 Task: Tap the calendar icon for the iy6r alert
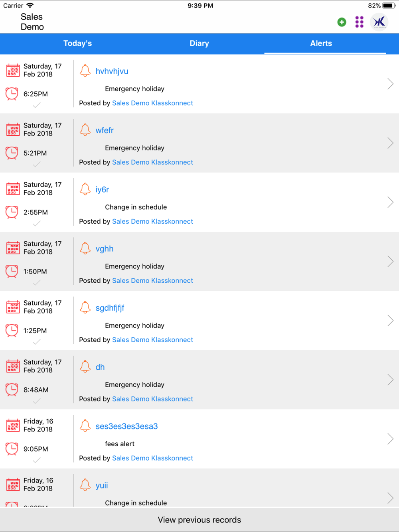pos(13,188)
